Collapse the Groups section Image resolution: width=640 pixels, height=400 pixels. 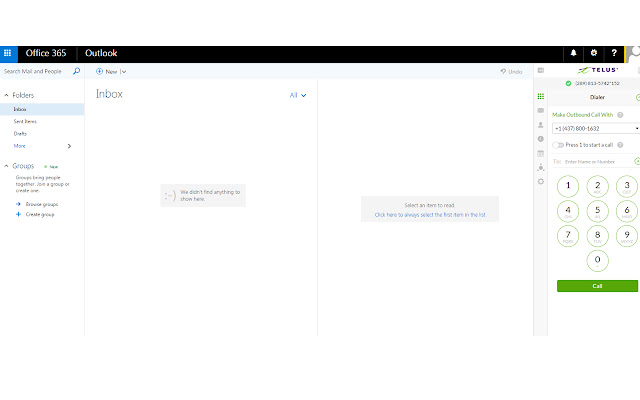tap(6, 166)
